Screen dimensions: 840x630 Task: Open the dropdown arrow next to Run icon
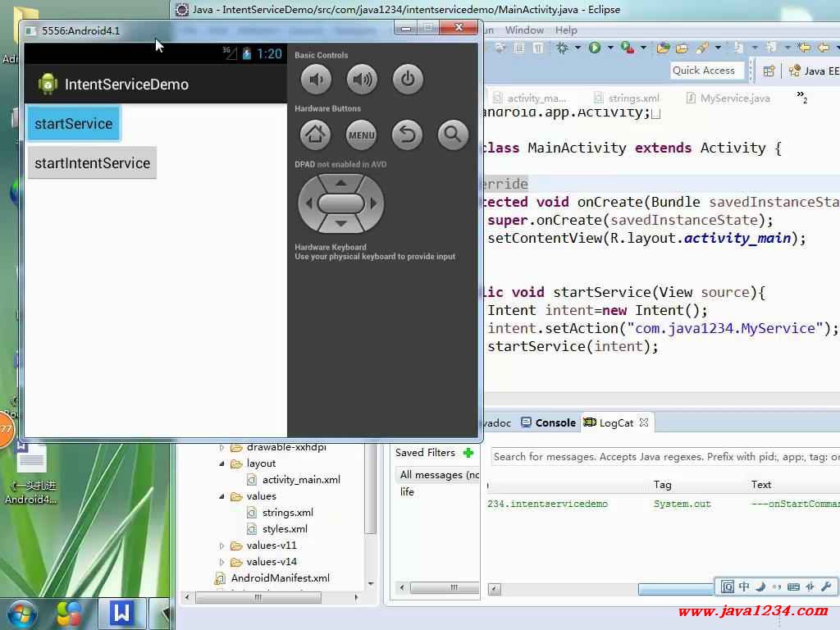[610, 48]
